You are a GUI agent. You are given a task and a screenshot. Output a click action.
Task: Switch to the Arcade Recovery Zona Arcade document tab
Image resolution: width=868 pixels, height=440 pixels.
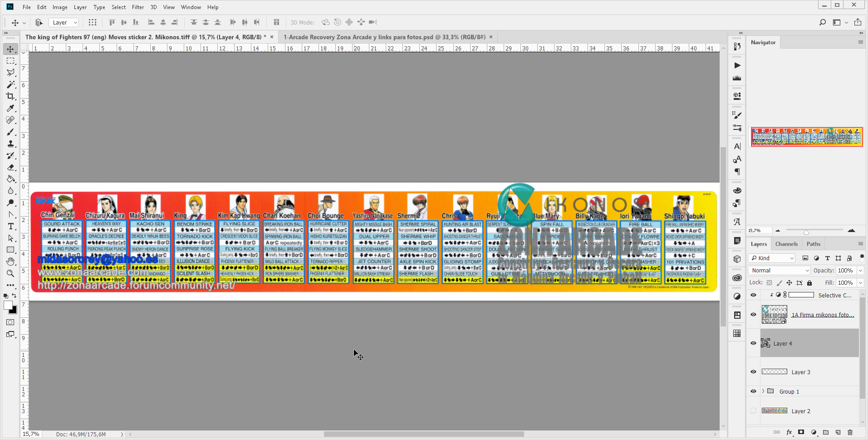[x=384, y=37]
